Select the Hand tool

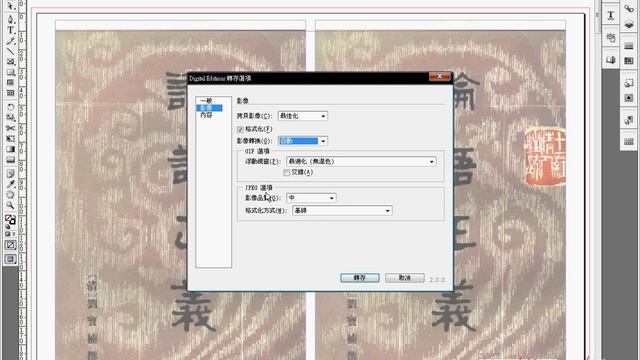click(10, 195)
